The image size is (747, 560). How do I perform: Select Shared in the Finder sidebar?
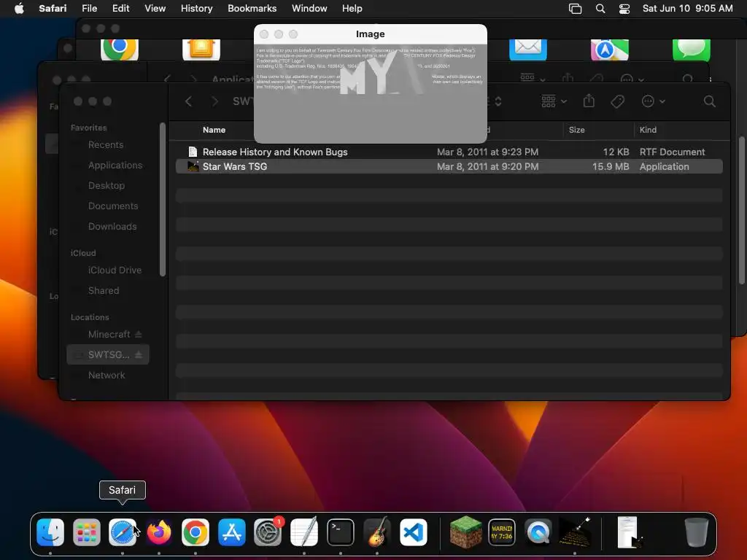tap(104, 290)
